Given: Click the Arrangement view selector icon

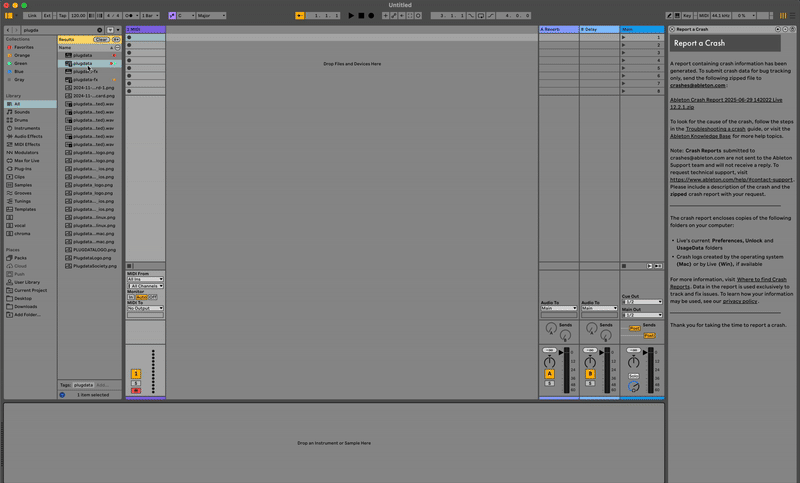Looking at the screenshot, I should [792, 16].
